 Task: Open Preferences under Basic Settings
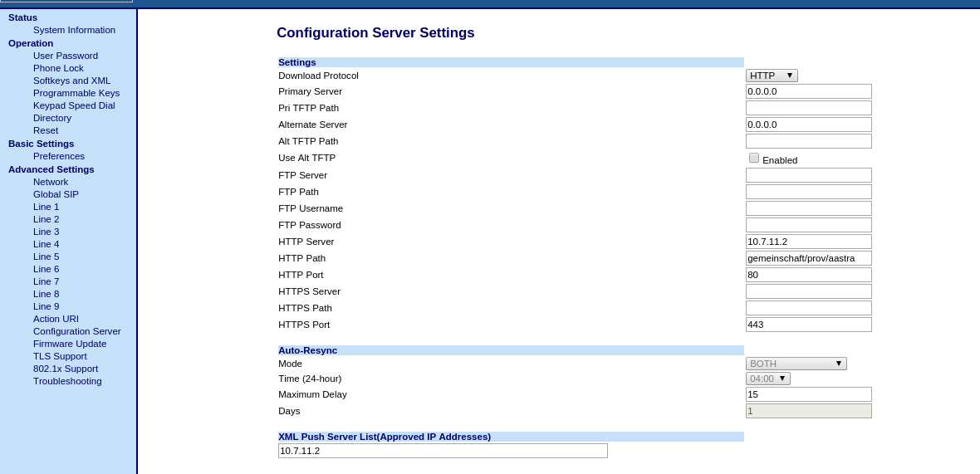pos(59,156)
